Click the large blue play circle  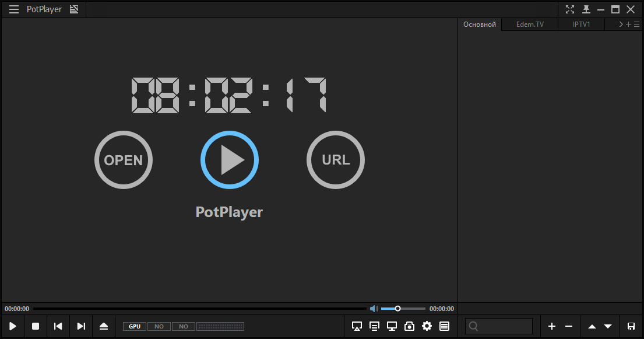click(230, 160)
